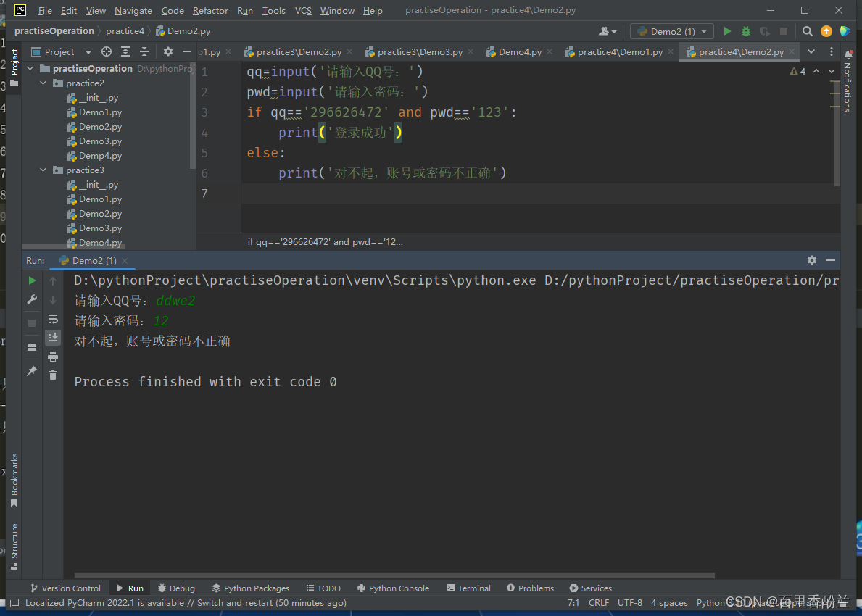The image size is (862, 616).
Task: Open Run panel settings gear
Action: [x=812, y=260]
